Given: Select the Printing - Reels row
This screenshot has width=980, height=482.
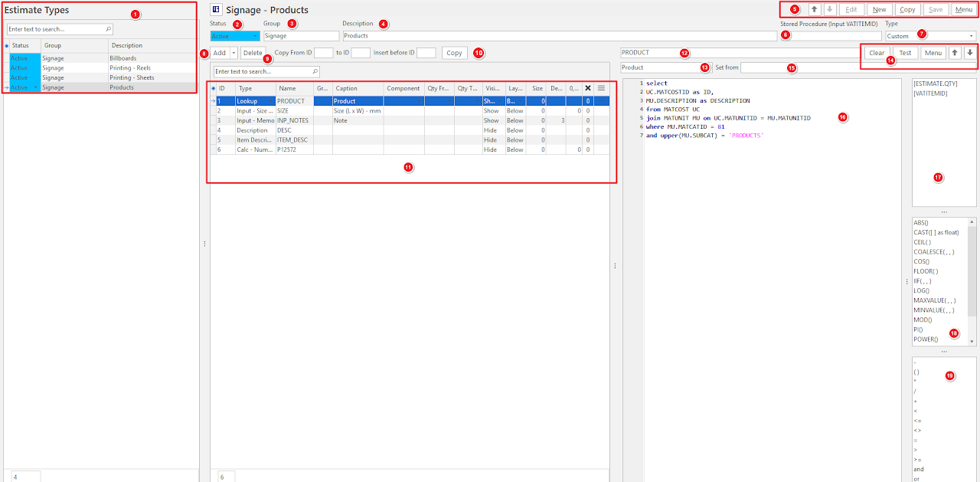Looking at the screenshot, I should (x=100, y=68).
